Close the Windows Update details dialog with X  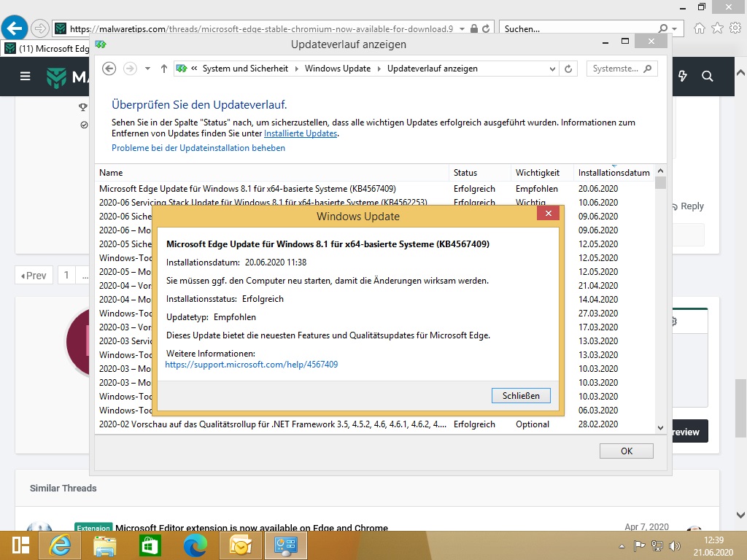[x=548, y=214]
